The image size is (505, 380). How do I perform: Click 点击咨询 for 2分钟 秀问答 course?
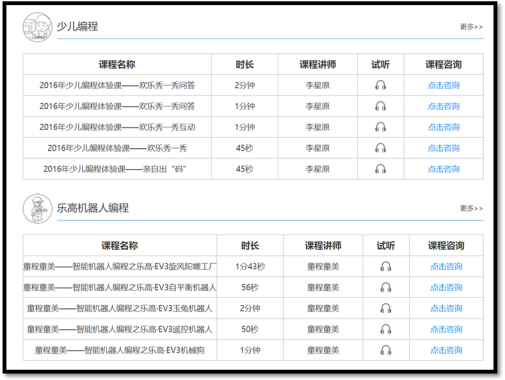[x=444, y=85]
